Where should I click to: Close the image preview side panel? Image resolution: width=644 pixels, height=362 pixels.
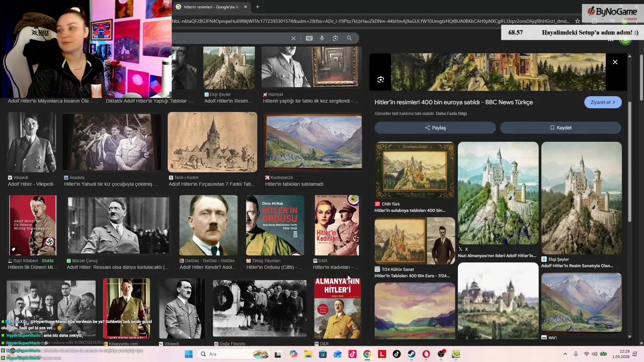coord(615,62)
